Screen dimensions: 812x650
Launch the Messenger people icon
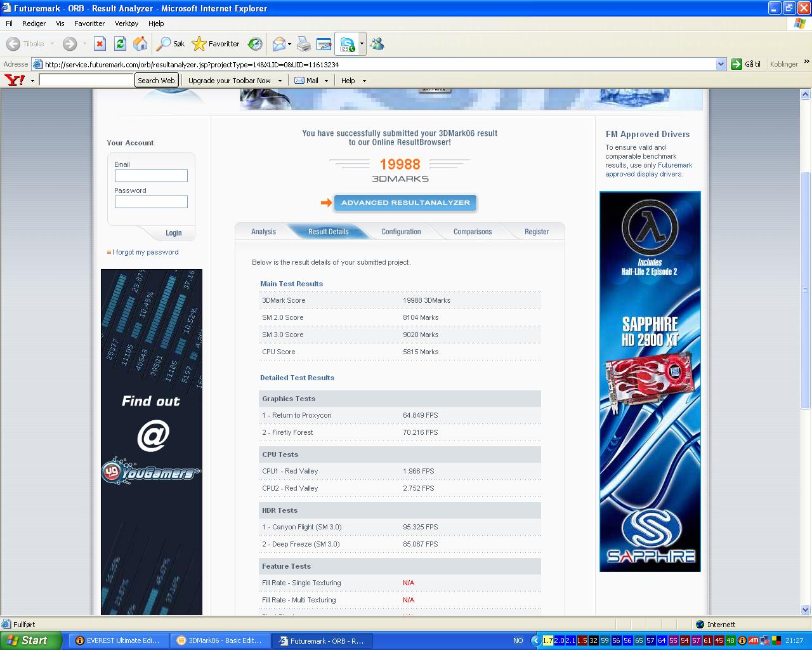coord(377,44)
